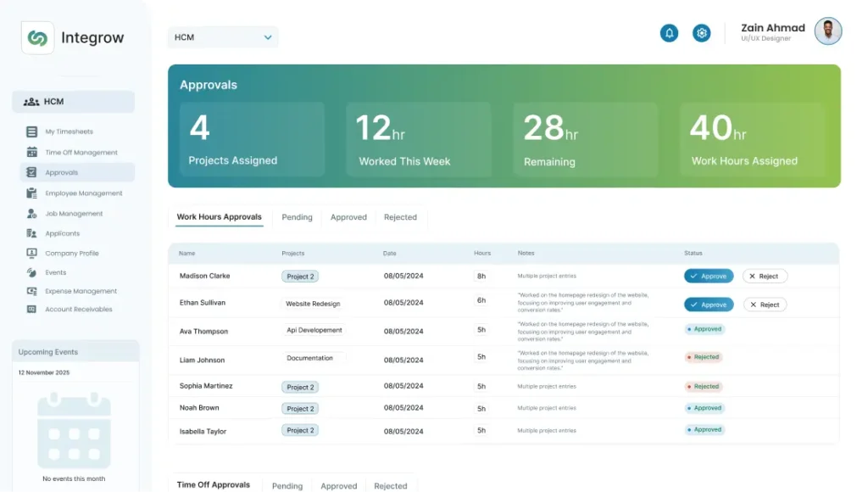Screen dimensions: 868x492
Task: Open the HCM module dropdown
Action: [x=223, y=37]
